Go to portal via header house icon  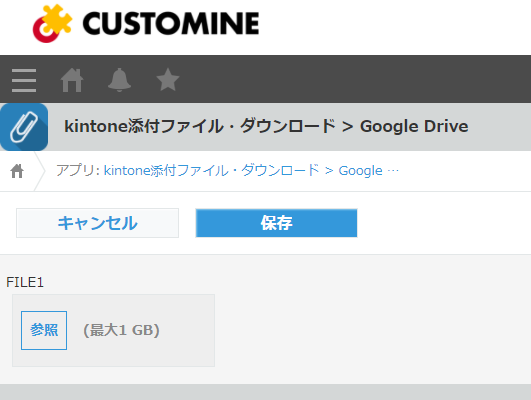tap(72, 80)
